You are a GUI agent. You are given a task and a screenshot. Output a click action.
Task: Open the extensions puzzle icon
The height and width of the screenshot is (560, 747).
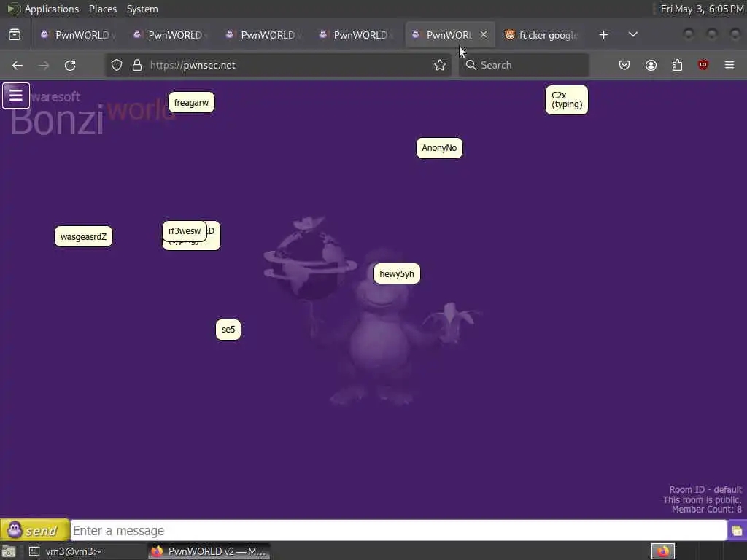677,65
